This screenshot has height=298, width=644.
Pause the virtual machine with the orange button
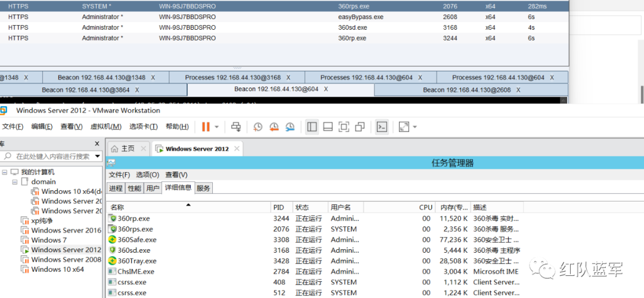click(206, 127)
